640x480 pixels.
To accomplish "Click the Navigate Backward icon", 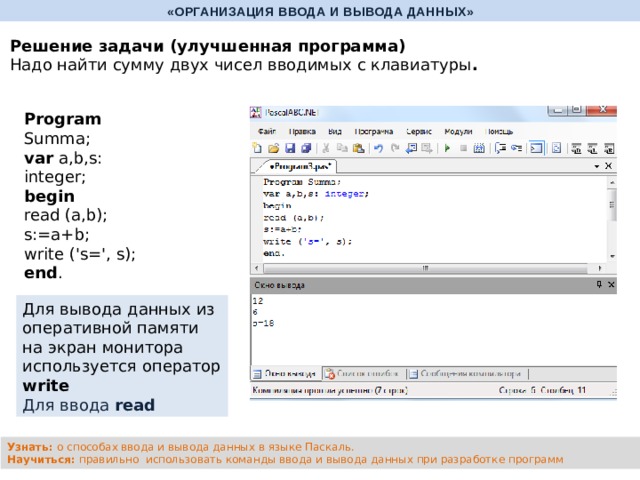I will point(411,148).
